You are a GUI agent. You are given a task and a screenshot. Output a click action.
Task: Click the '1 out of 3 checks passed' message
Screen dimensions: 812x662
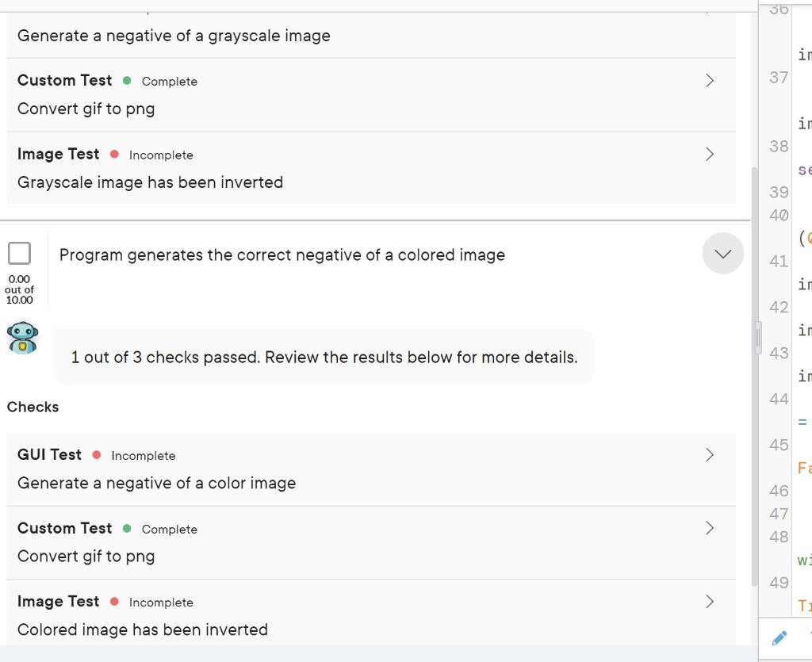(x=324, y=357)
